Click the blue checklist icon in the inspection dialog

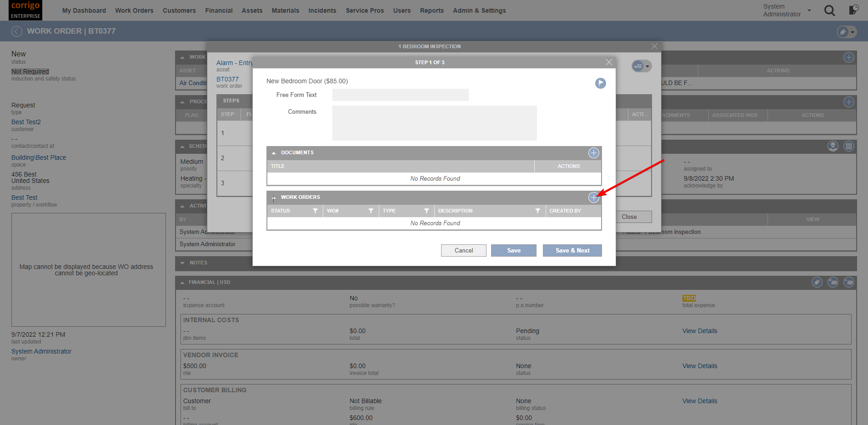tap(638, 66)
